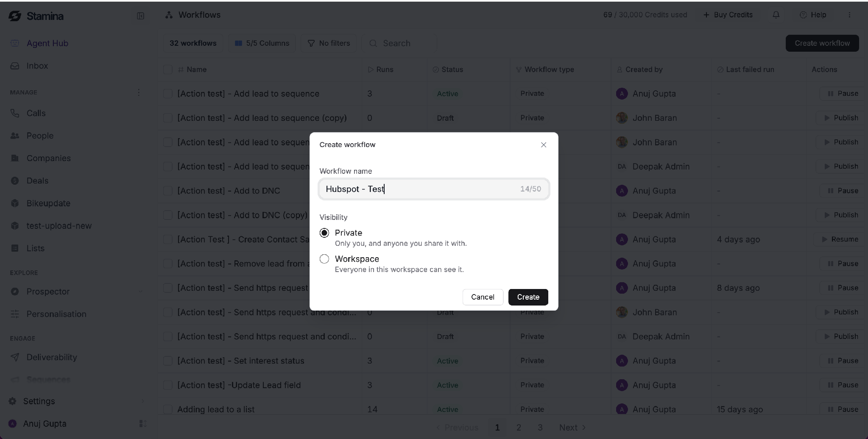
Task: Open Anuj Gupta avatar in first row
Action: [622, 94]
